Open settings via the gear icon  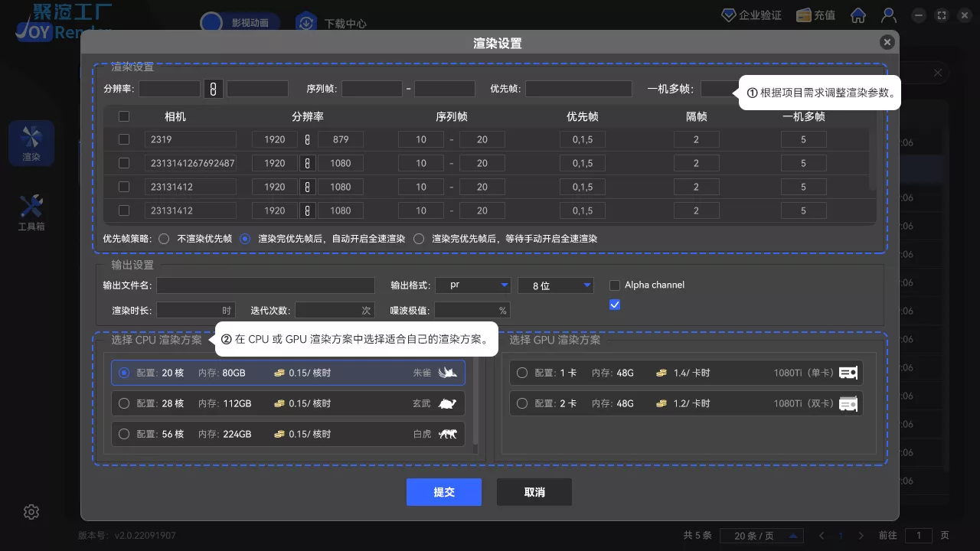pyautogui.click(x=31, y=512)
